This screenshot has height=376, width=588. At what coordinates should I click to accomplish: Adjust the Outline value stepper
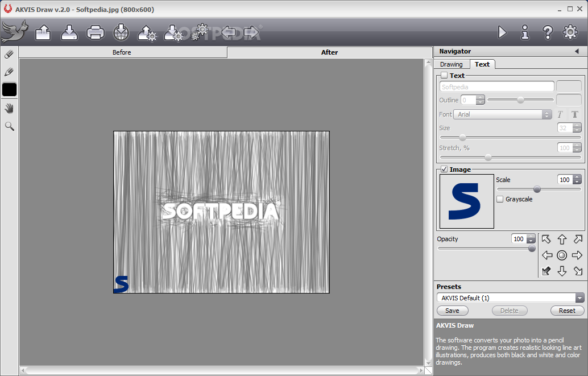click(480, 100)
